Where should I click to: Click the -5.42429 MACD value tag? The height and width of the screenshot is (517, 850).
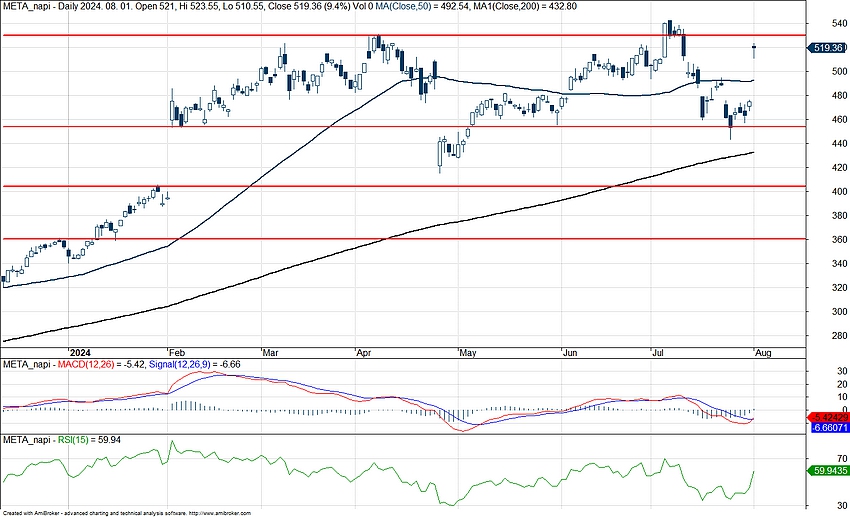coord(828,417)
